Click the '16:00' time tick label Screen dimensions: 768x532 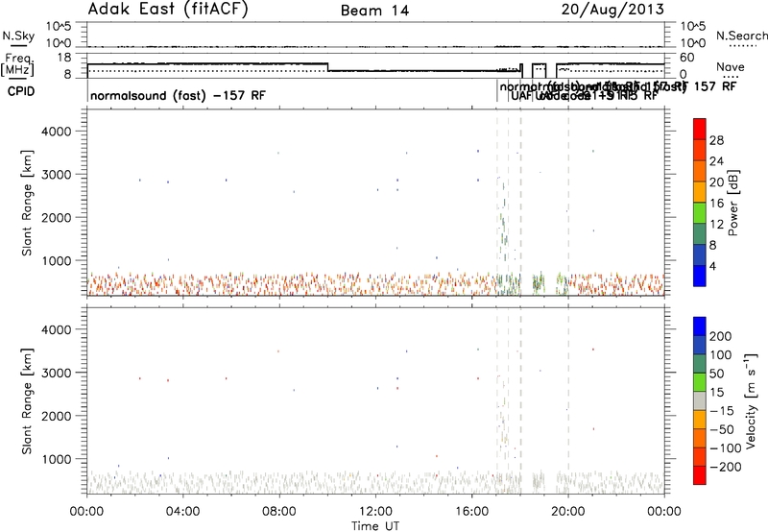[x=471, y=512]
